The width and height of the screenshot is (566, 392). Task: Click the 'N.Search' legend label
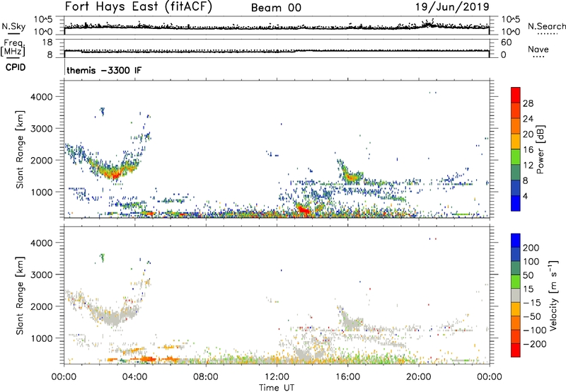click(x=546, y=26)
